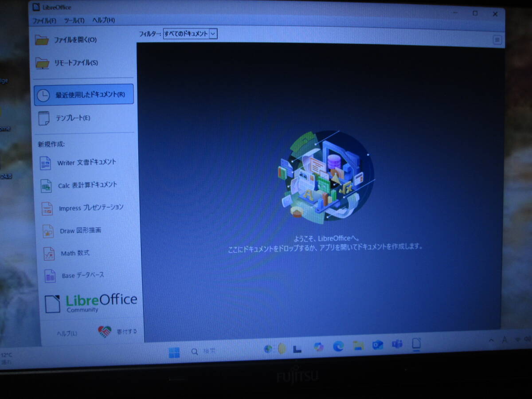
Task: Expand the フィルター すべてのドキュメント dropdown
Action: point(190,34)
